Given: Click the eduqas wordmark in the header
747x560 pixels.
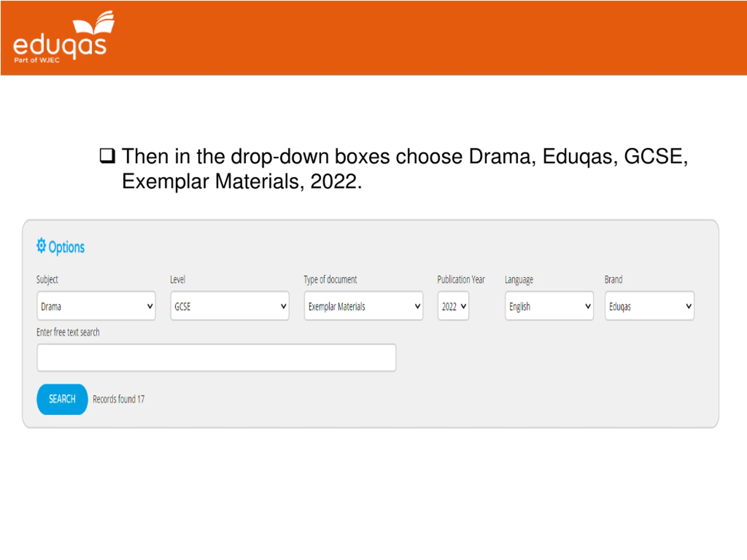Looking at the screenshot, I should tap(60, 46).
